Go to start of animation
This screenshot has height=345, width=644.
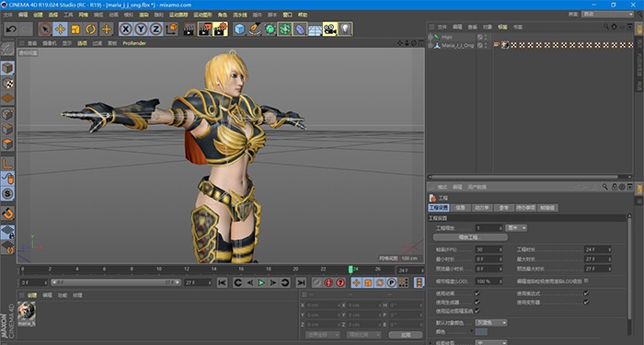223,282
